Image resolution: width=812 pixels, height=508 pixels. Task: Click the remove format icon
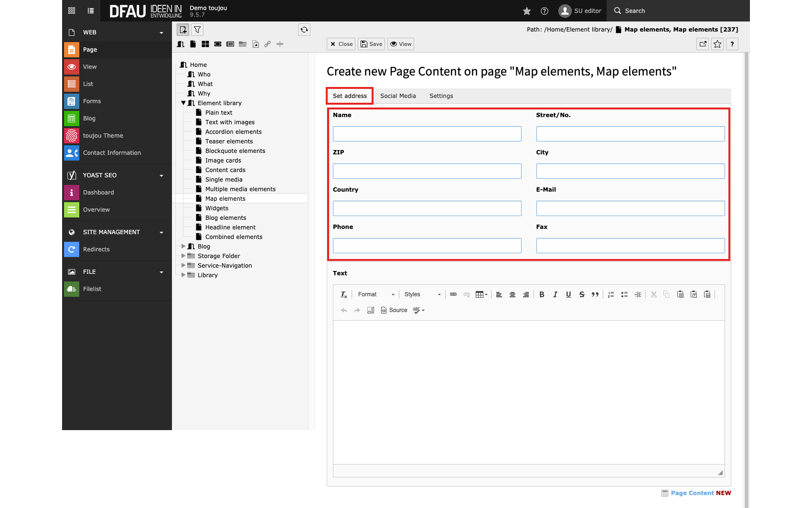[344, 294]
